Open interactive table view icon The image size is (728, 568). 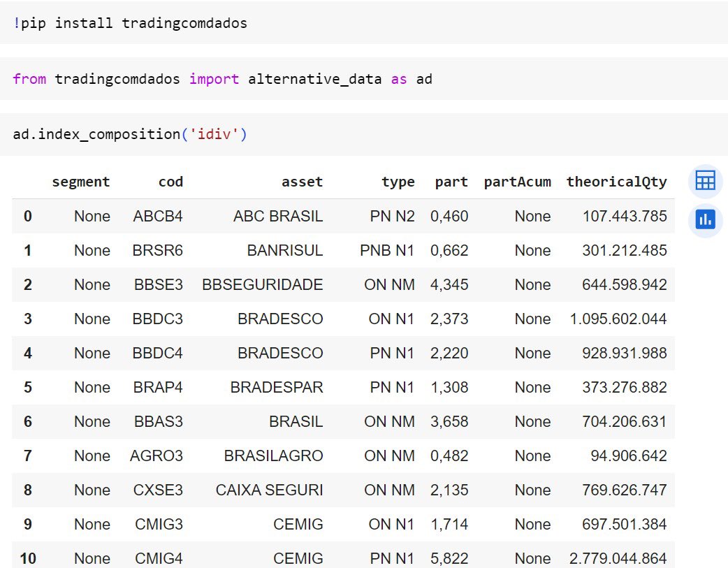pyautogui.click(x=705, y=181)
